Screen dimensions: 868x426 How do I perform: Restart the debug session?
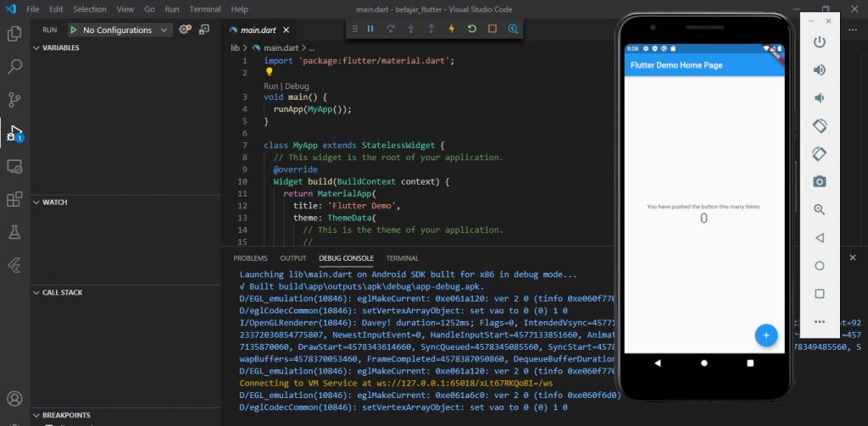click(x=471, y=29)
